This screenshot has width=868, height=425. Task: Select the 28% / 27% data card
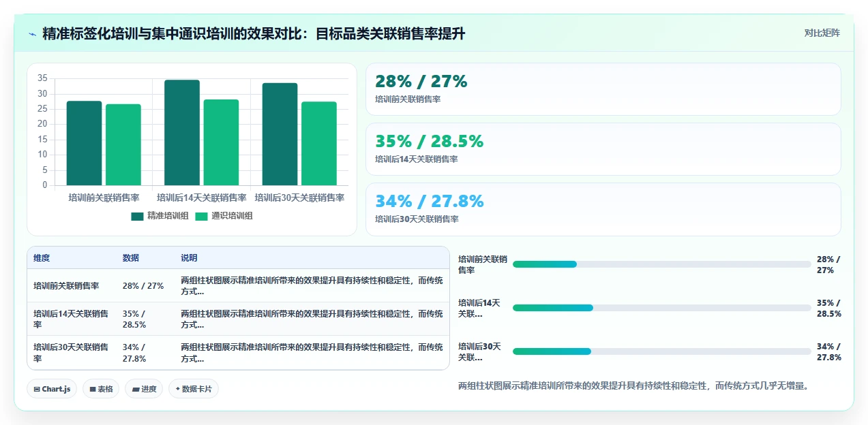point(603,89)
